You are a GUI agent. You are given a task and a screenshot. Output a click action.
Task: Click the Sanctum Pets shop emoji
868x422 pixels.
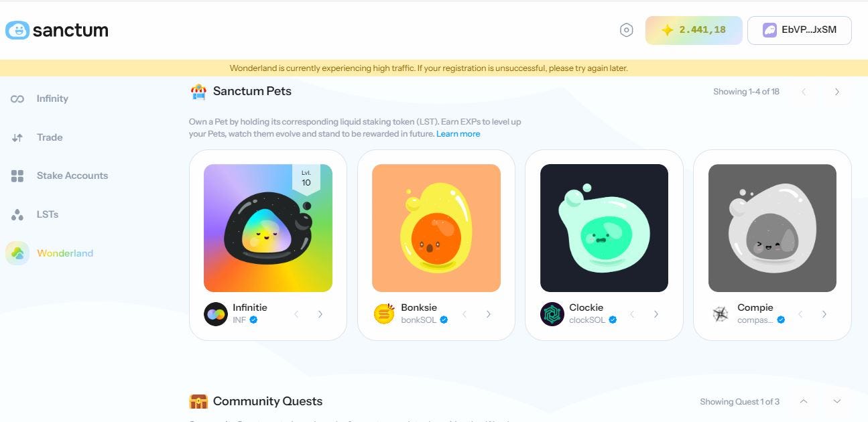tap(198, 90)
